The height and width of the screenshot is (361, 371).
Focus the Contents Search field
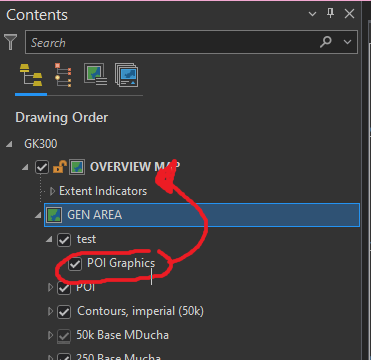(191, 42)
